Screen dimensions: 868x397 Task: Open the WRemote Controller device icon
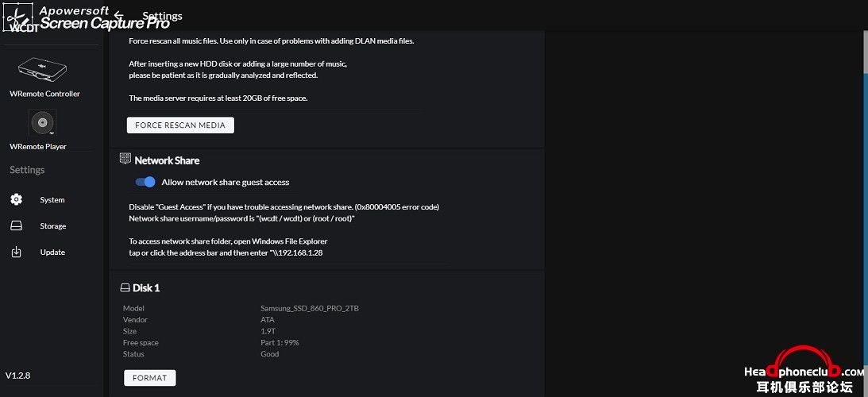(43, 67)
